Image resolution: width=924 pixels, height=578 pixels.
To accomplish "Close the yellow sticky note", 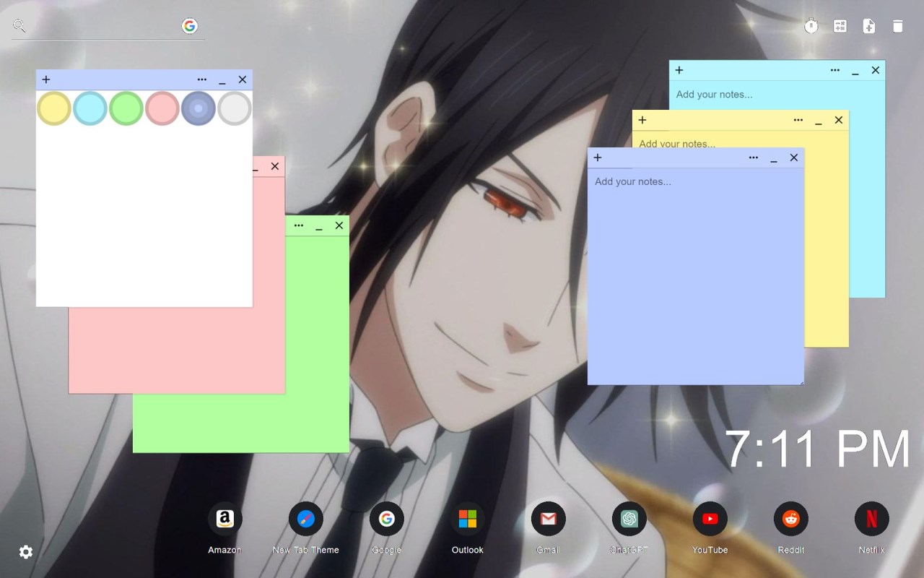I will click(839, 120).
